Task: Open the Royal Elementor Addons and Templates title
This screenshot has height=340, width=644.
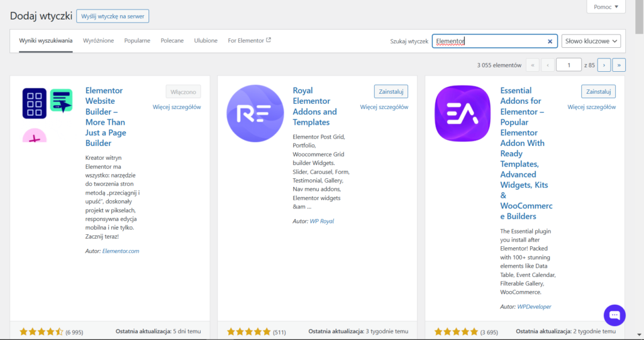Action: tap(314, 106)
